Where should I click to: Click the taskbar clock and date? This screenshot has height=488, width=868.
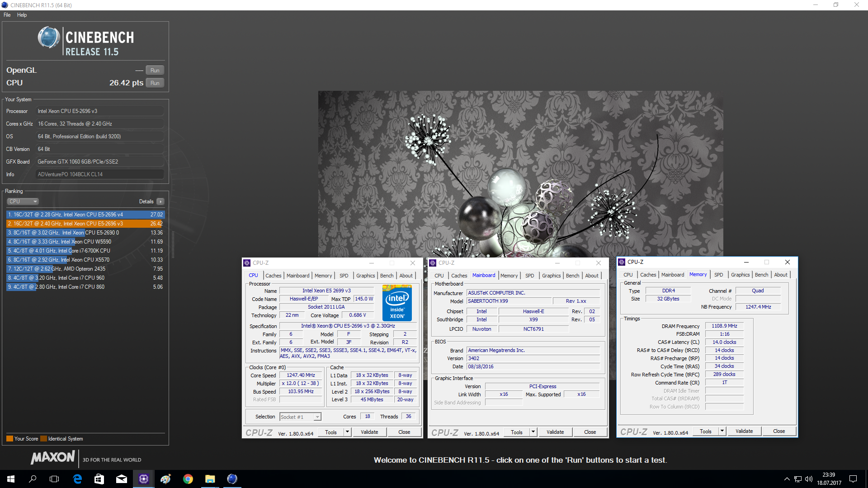(829, 479)
